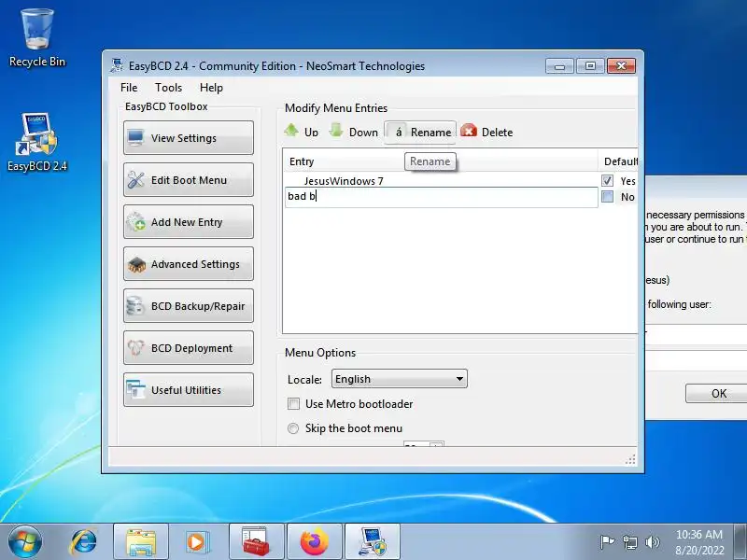Screen dimensions: 747x560
Task: Open Windows Explorer folder on taskbar
Action: pyautogui.click(x=141, y=542)
